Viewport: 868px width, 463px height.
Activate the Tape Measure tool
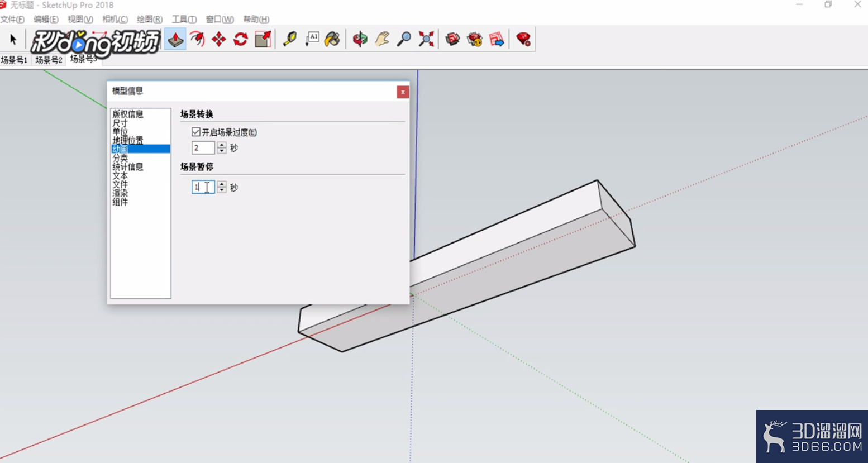290,39
